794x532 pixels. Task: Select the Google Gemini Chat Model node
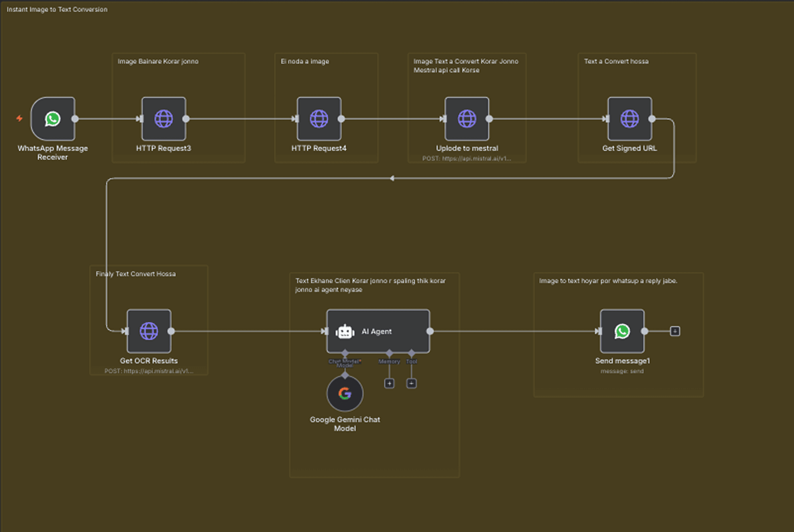pos(345,394)
